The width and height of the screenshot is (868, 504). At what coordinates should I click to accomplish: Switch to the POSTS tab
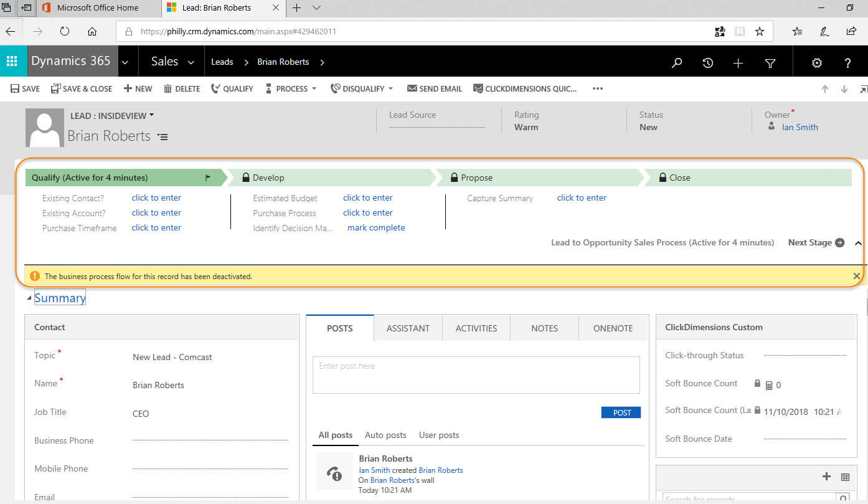click(x=340, y=328)
